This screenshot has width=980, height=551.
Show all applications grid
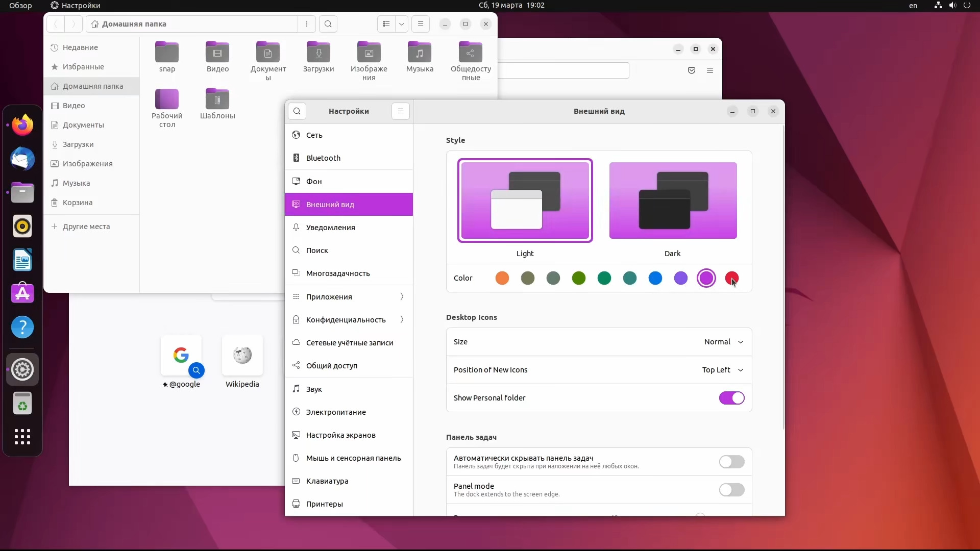click(x=22, y=437)
